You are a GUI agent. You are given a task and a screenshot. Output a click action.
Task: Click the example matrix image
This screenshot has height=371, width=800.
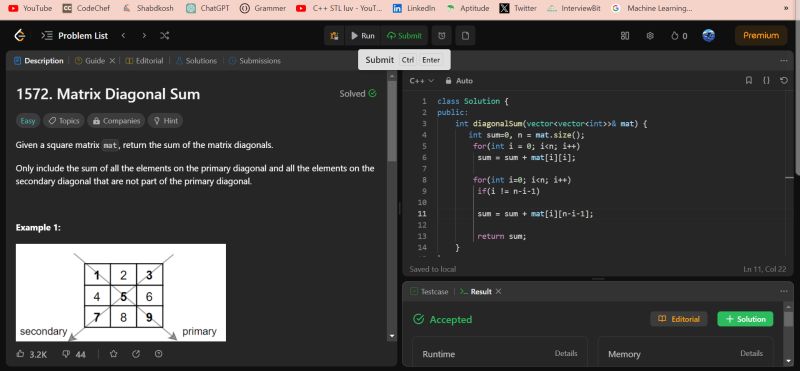121,293
